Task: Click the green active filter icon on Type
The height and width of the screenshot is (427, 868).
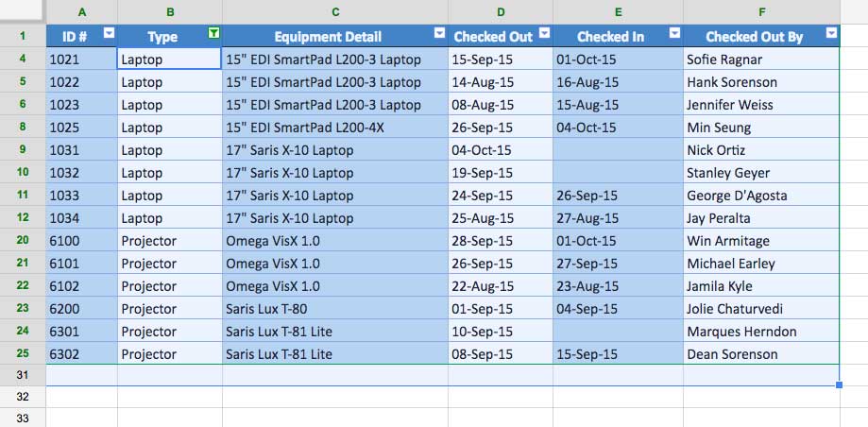Action: [213, 33]
